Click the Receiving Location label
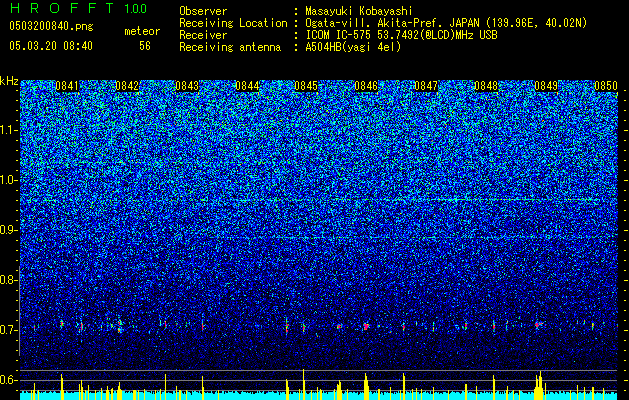Viewport: 629px width, 400px height. point(233,23)
